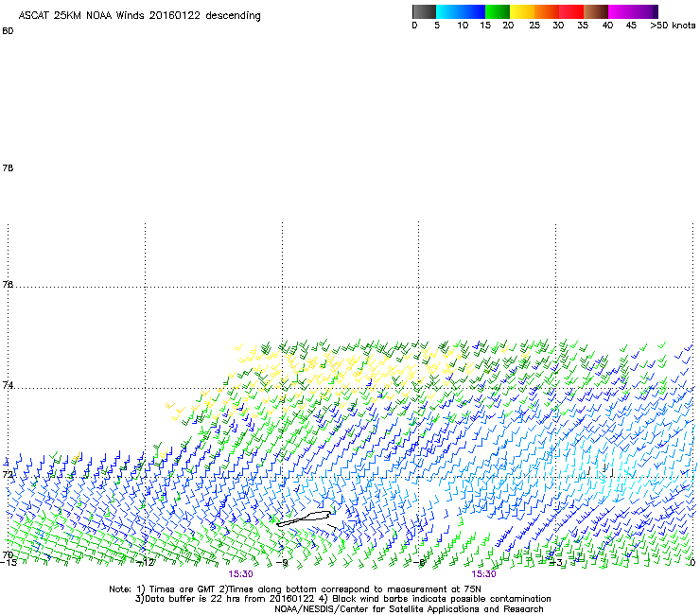Select the yellow 20-25 knots legend swatch

pyautogui.click(x=522, y=11)
